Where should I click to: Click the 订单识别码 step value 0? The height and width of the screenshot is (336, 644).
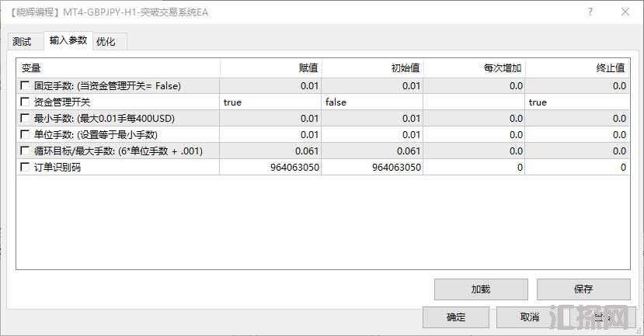(474, 168)
